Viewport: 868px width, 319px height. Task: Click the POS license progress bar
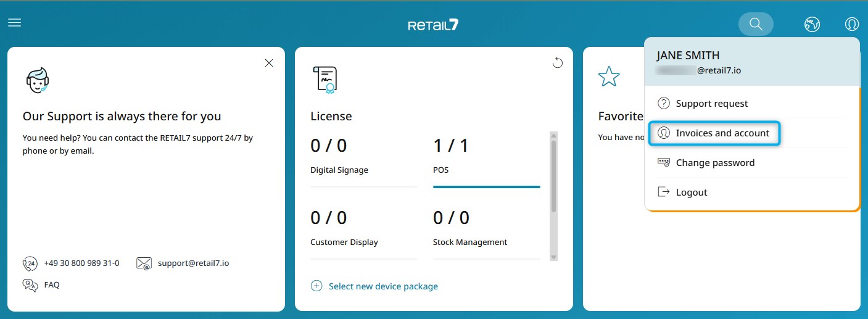[x=487, y=186]
